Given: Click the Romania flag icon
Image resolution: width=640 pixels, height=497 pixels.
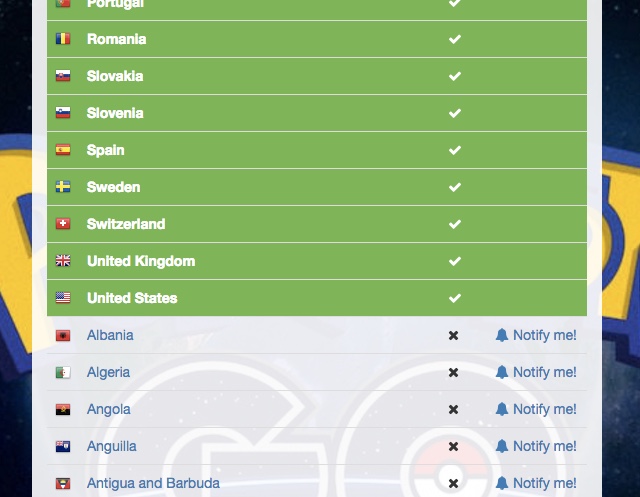Looking at the screenshot, I should 63,39.
